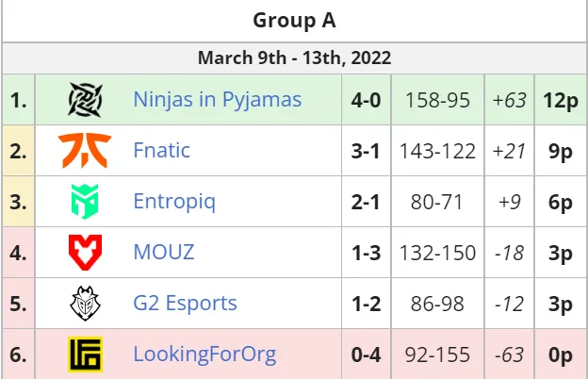Click the yellow LookingForOrg logo
This screenshot has height=379, width=588.
[x=85, y=354]
